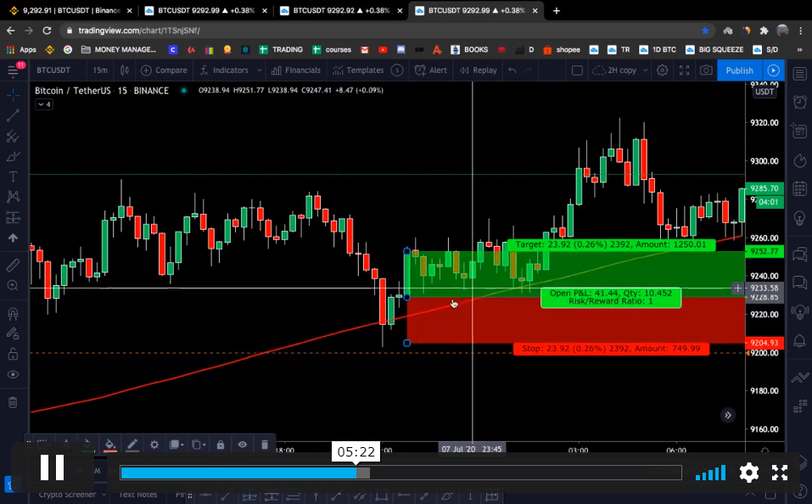Lock all drawing tools

point(13,355)
